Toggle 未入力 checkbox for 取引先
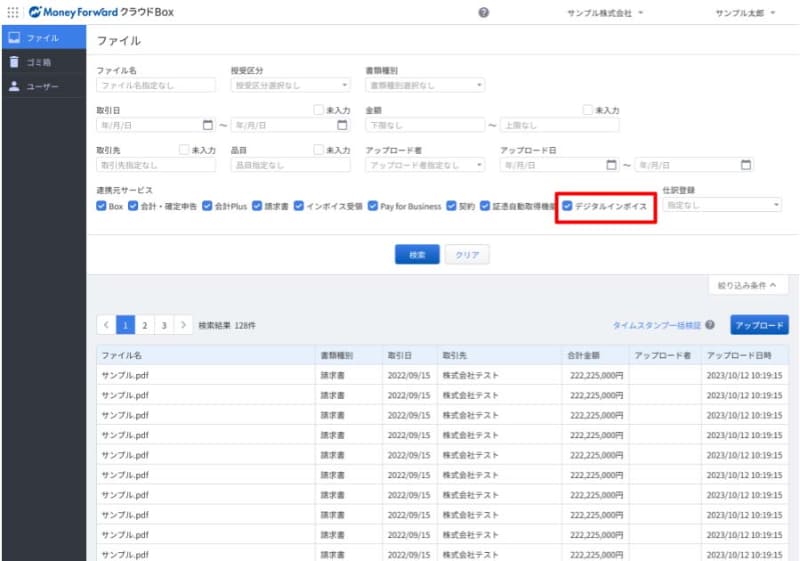800x561 pixels. [184, 149]
